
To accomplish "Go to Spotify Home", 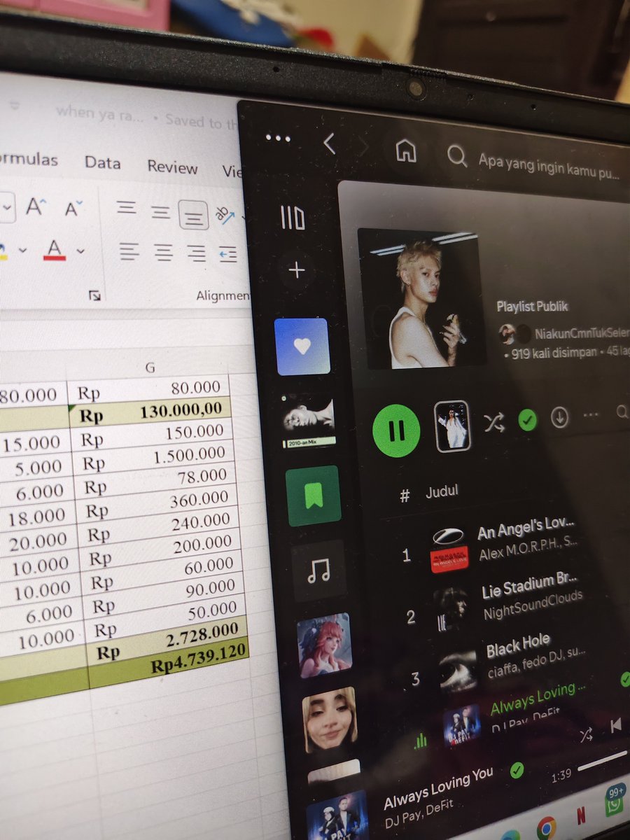I will tap(406, 150).
